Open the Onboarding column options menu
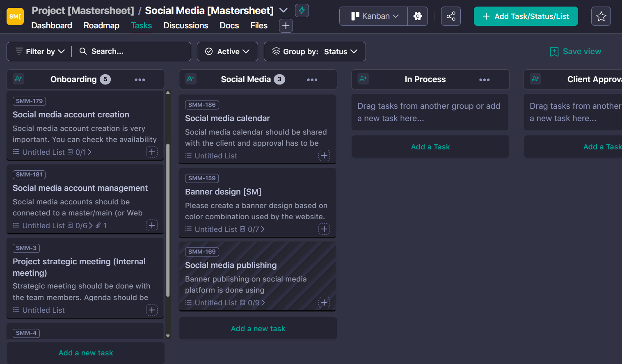Image resolution: width=622 pixels, height=364 pixels. [x=140, y=79]
